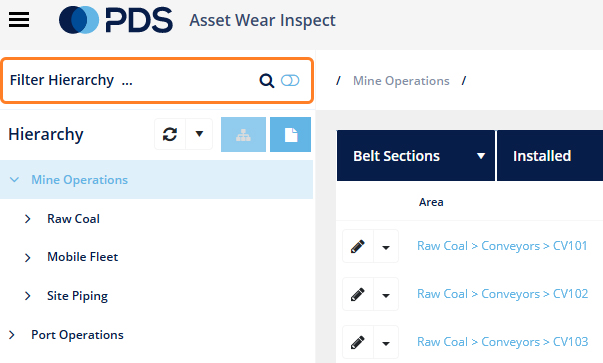The image size is (603, 363).
Task: Toggle the filter hierarchy switch
Action: pos(290,80)
